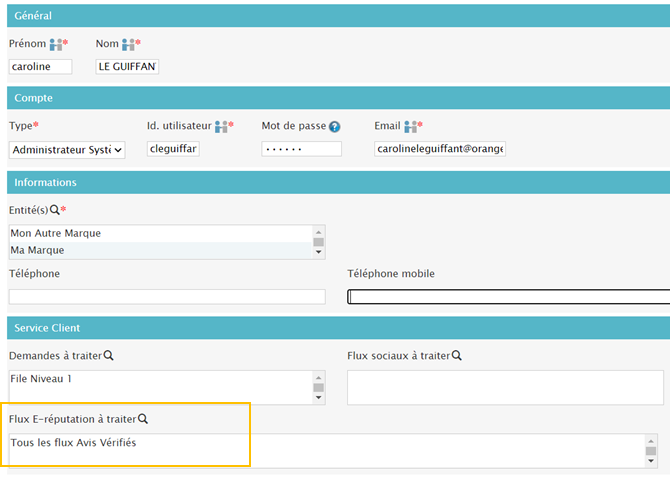
Task: Click the people icon next to Nom
Action: coord(128,45)
